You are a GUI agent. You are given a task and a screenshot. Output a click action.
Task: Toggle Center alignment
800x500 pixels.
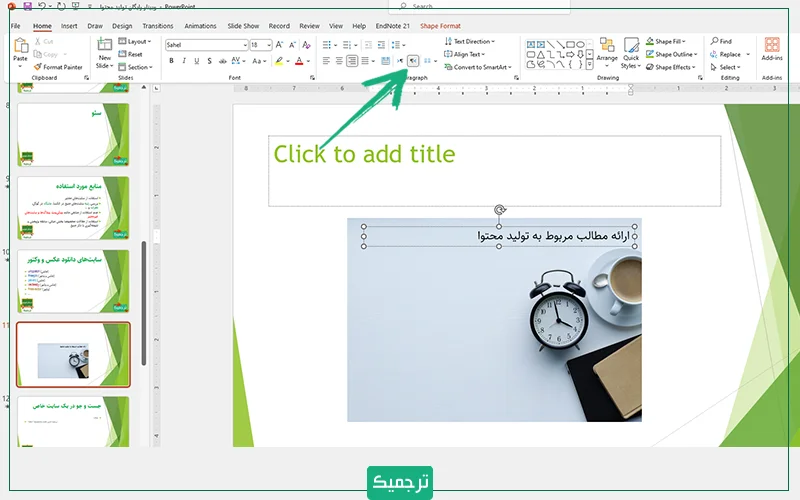pos(339,61)
